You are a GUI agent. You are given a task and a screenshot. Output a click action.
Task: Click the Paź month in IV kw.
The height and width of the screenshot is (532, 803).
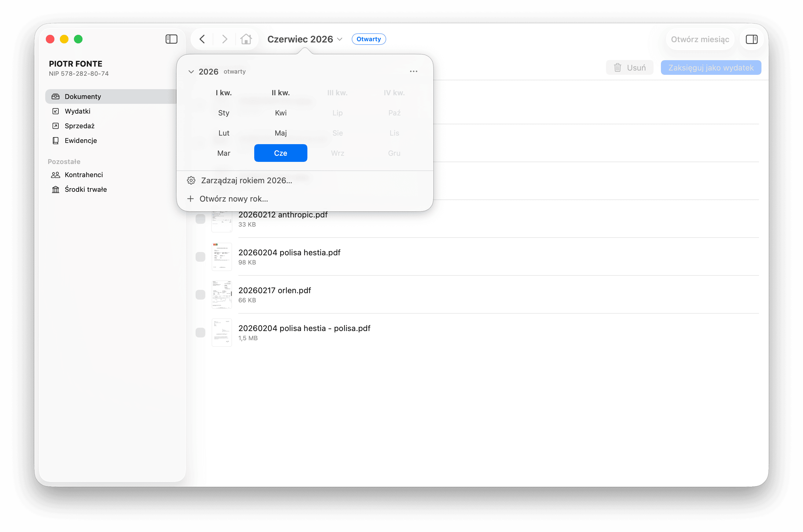[x=394, y=113]
